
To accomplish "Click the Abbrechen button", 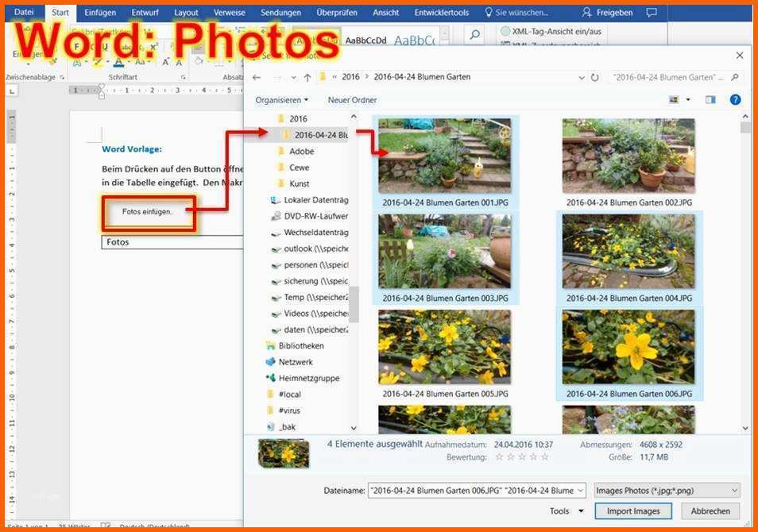I will tap(710, 511).
